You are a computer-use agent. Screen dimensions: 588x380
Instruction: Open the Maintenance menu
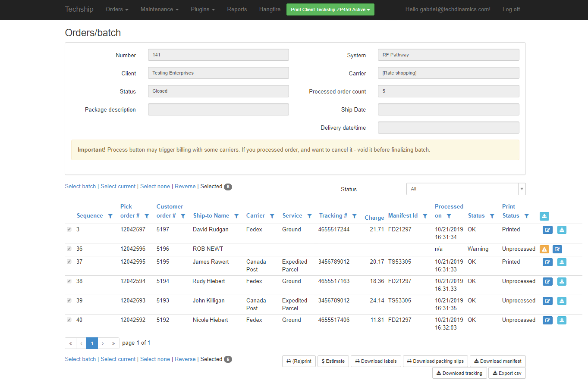click(159, 9)
